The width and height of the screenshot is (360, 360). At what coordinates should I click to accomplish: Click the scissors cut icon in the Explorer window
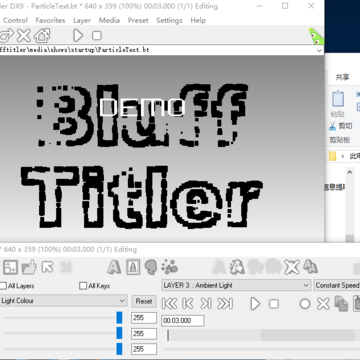pyautogui.click(x=332, y=126)
